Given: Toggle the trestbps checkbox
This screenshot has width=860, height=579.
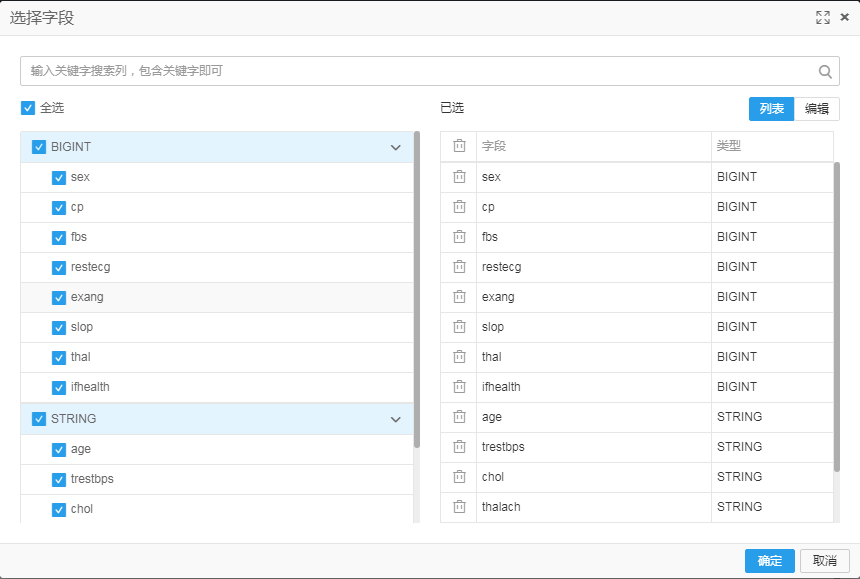Looking at the screenshot, I should point(59,480).
